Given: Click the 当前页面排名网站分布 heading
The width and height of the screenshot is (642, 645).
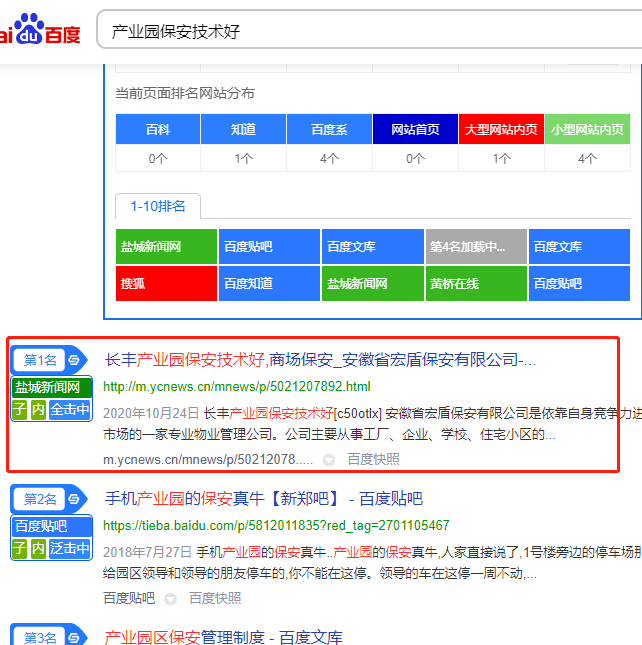Looking at the screenshot, I should click(185, 93).
